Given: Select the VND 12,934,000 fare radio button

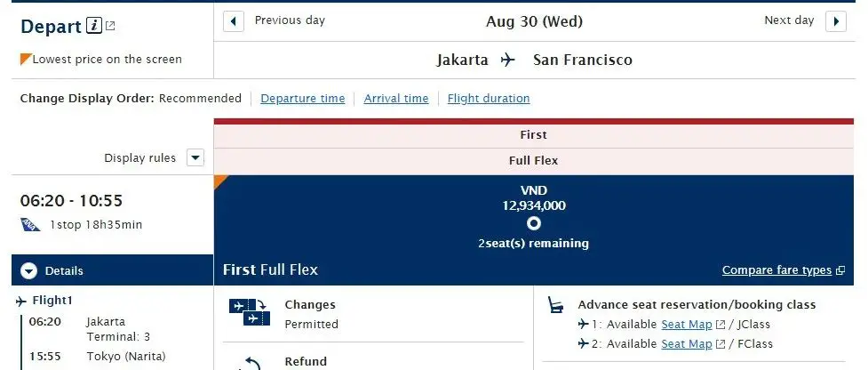Looking at the screenshot, I should [x=534, y=223].
